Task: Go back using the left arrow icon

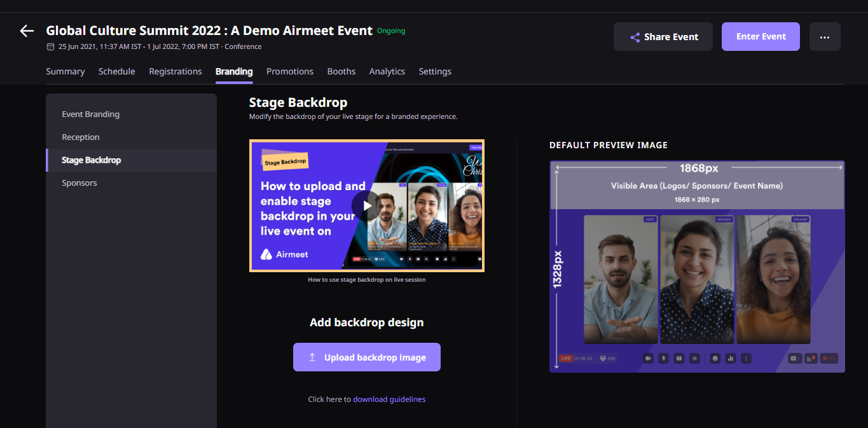Action: [x=27, y=31]
